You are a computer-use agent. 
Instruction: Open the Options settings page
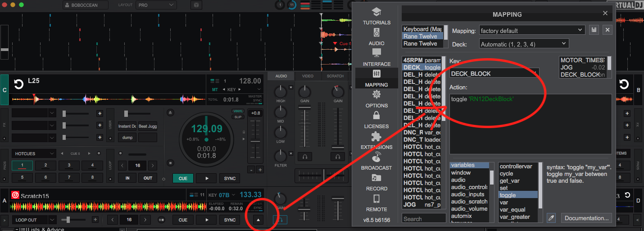[x=376, y=99]
